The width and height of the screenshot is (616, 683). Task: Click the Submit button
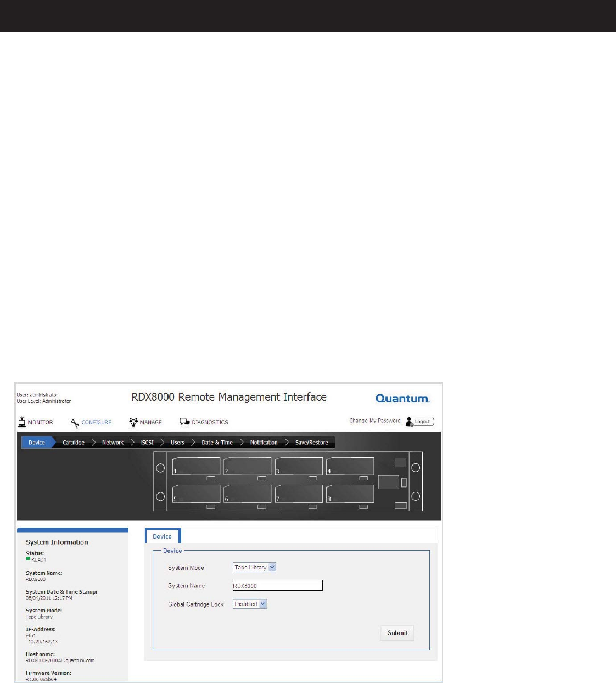(x=397, y=633)
